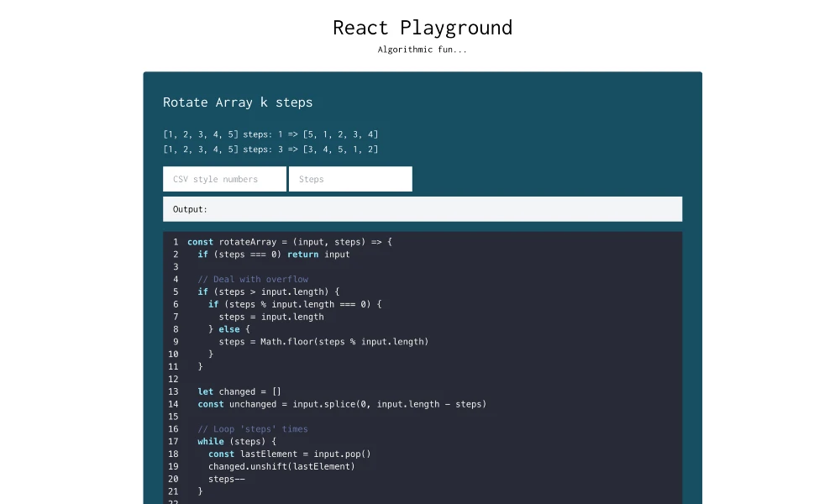
Task: Click line number 12 in the code gutter
Action: [x=173, y=379]
